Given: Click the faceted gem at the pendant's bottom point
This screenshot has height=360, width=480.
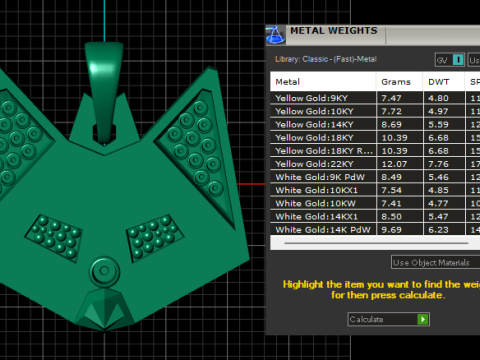Looking at the screenshot, I should 104,309.
